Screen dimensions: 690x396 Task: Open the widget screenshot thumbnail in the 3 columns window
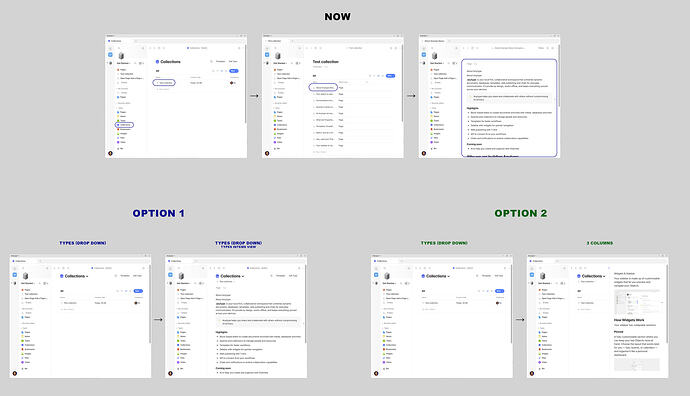pos(637,302)
